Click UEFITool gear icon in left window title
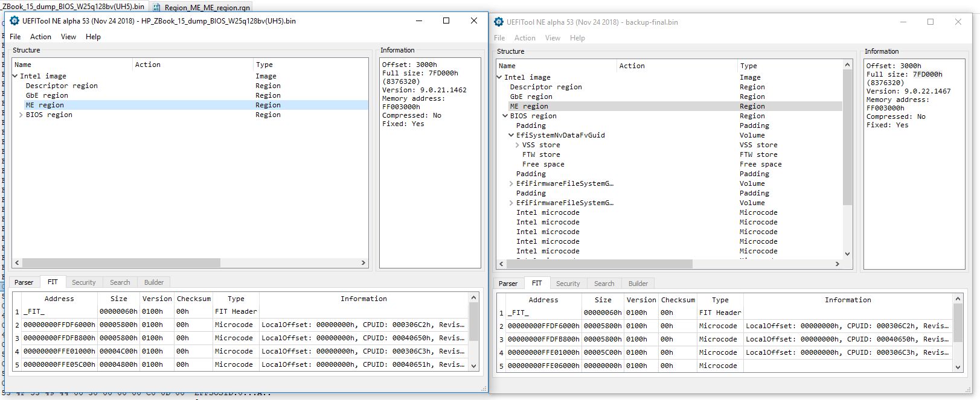 click(14, 21)
